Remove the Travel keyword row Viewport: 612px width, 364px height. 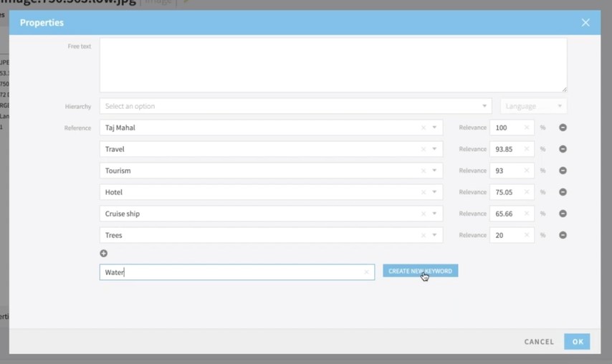563,149
